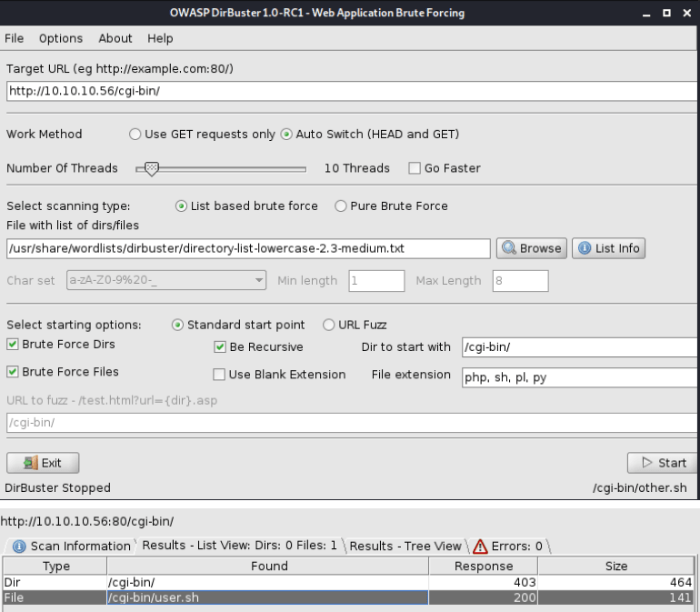Screen dimensions: 700x612
Task: Select Use GET requests only
Action: click(x=135, y=134)
